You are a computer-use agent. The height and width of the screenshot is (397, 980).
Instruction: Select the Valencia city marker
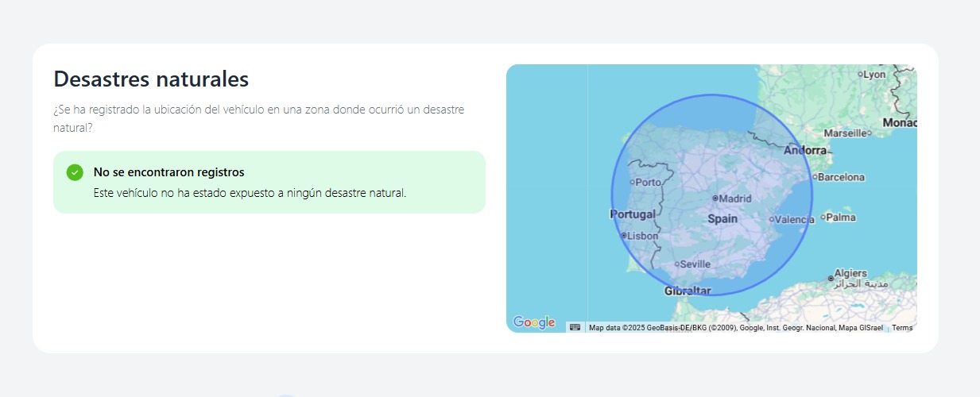(x=771, y=220)
